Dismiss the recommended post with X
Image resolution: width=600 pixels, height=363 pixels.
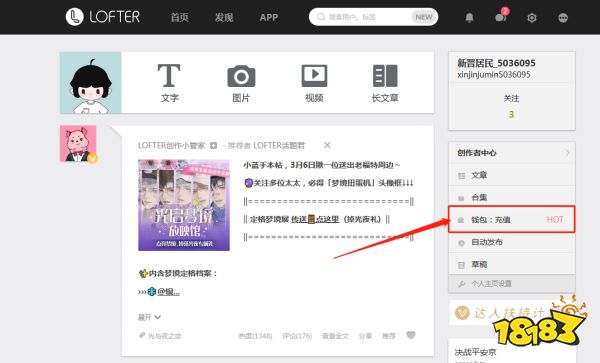[x=327, y=145]
